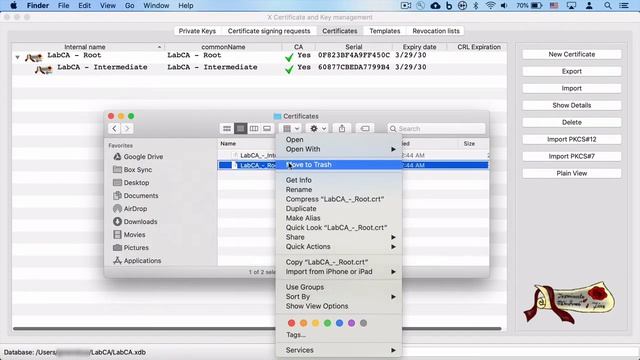The height and width of the screenshot is (360, 640).
Task: Switch Finder to column view
Action: pos(253,129)
